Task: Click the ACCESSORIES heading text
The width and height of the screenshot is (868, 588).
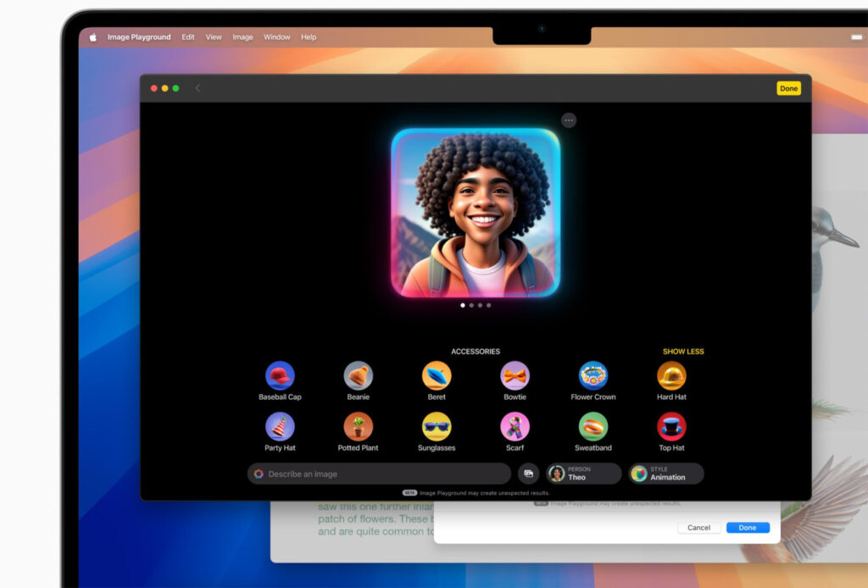Action: (x=476, y=352)
